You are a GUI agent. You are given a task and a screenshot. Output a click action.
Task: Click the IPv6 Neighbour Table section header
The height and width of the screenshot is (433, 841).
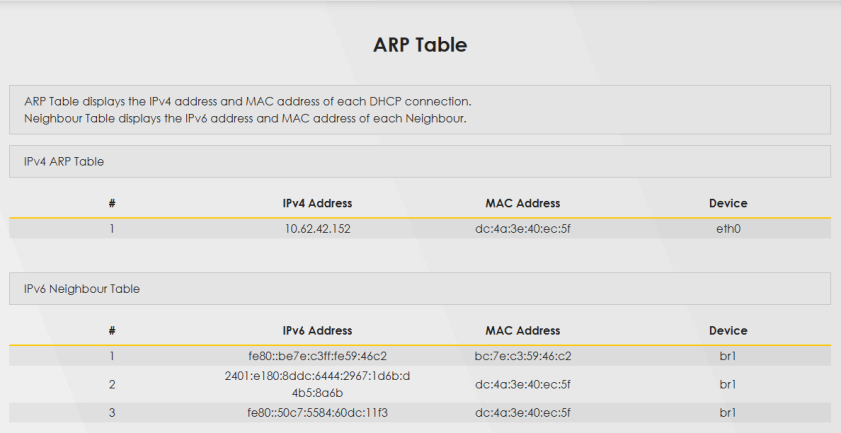[82, 289]
